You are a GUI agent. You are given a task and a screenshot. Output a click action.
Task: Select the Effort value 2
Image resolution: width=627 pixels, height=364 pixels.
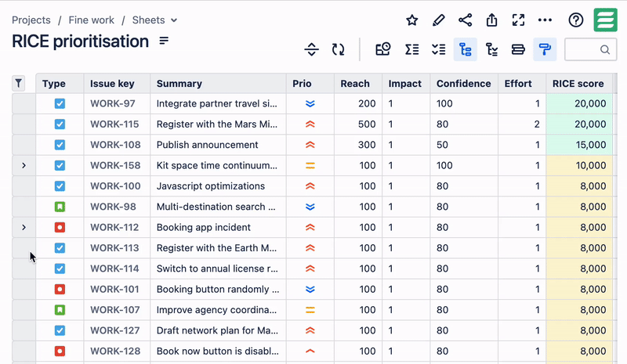click(537, 124)
